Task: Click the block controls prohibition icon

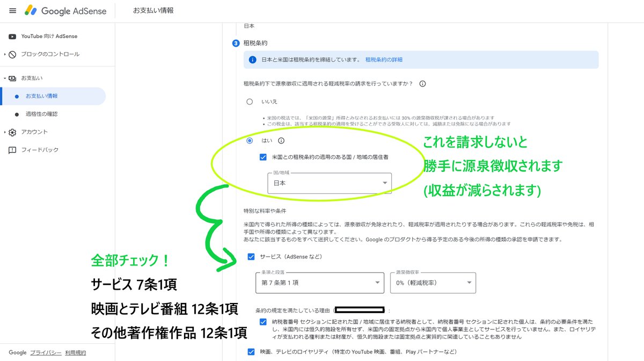Action: pyautogui.click(x=12, y=54)
